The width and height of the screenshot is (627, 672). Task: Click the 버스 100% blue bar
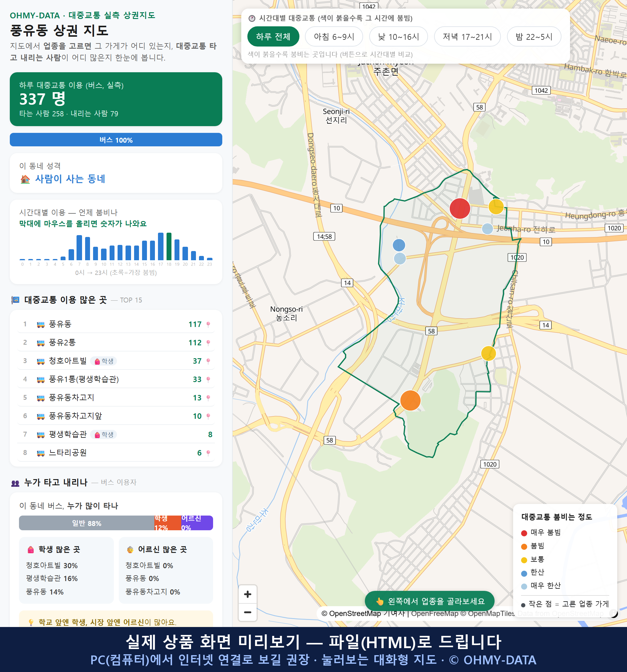pyautogui.click(x=116, y=140)
